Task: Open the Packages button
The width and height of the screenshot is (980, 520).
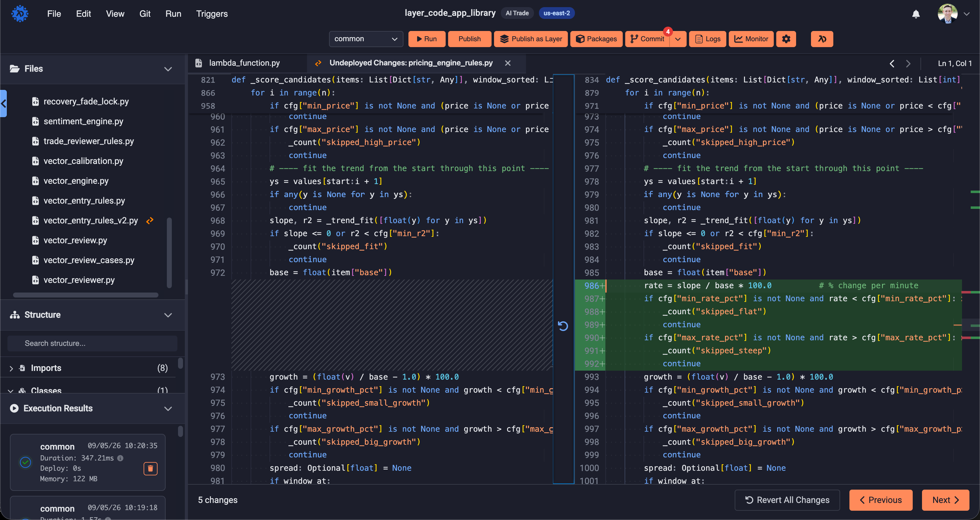Action: pyautogui.click(x=596, y=39)
